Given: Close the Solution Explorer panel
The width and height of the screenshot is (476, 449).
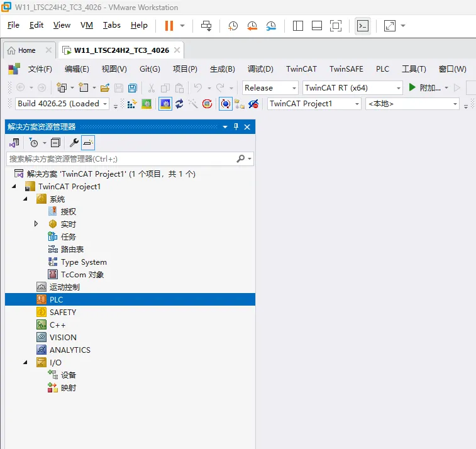Looking at the screenshot, I should tap(247, 127).
